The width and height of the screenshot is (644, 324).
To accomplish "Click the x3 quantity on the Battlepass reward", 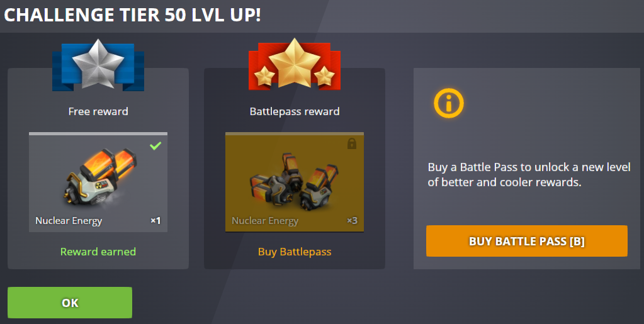I will 352,221.
